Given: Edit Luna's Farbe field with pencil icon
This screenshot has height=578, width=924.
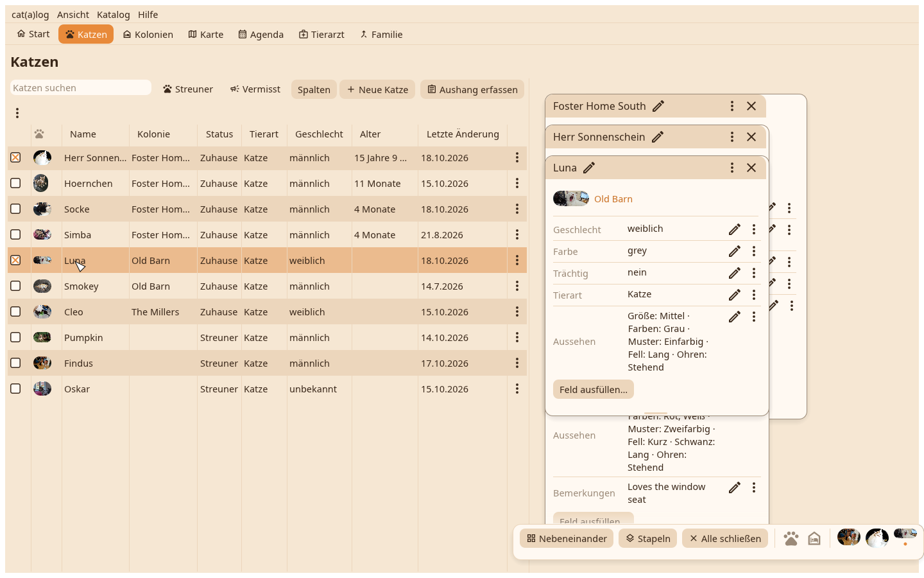Looking at the screenshot, I should point(735,251).
